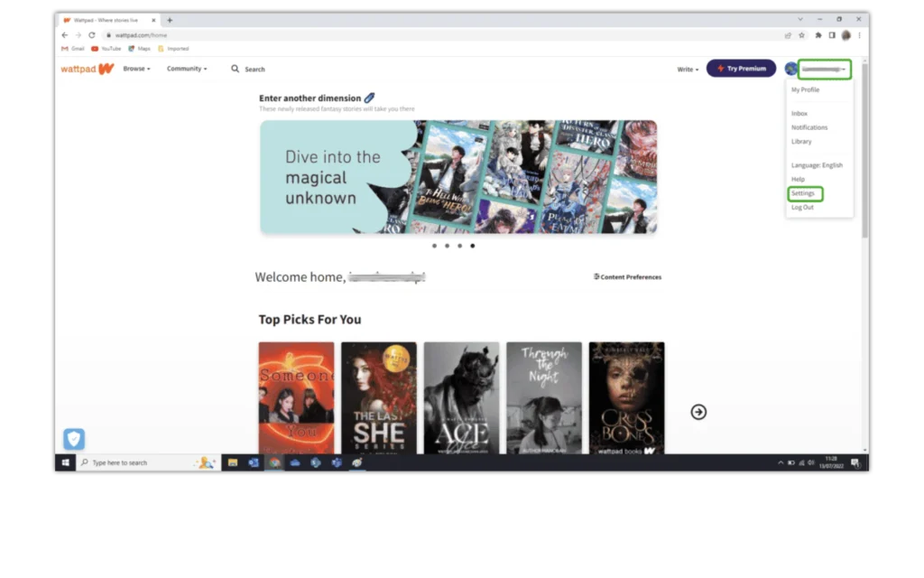Screen dimensions: 924x578
Task: Open the Browse dropdown menu
Action: pos(137,69)
